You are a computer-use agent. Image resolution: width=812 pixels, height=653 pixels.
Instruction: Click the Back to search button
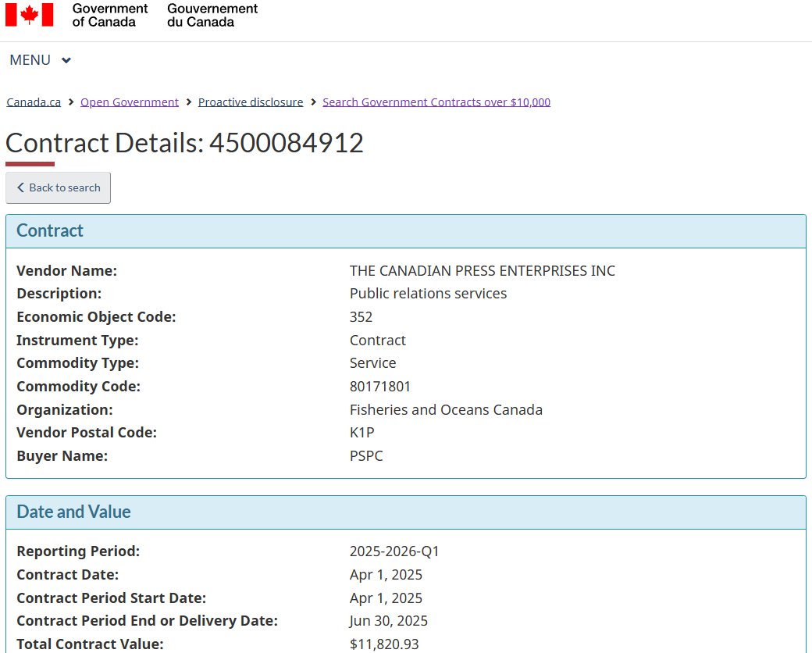pos(58,187)
